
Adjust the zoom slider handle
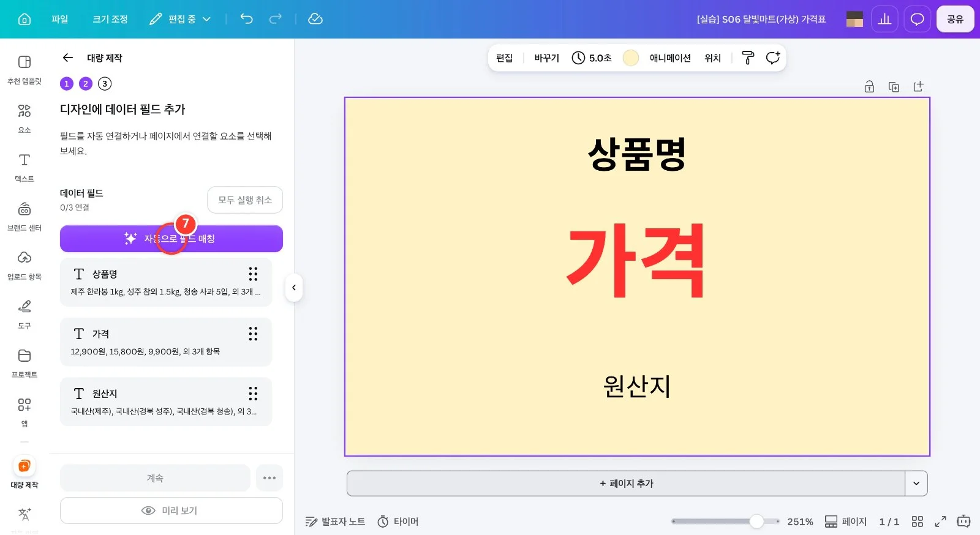756,522
